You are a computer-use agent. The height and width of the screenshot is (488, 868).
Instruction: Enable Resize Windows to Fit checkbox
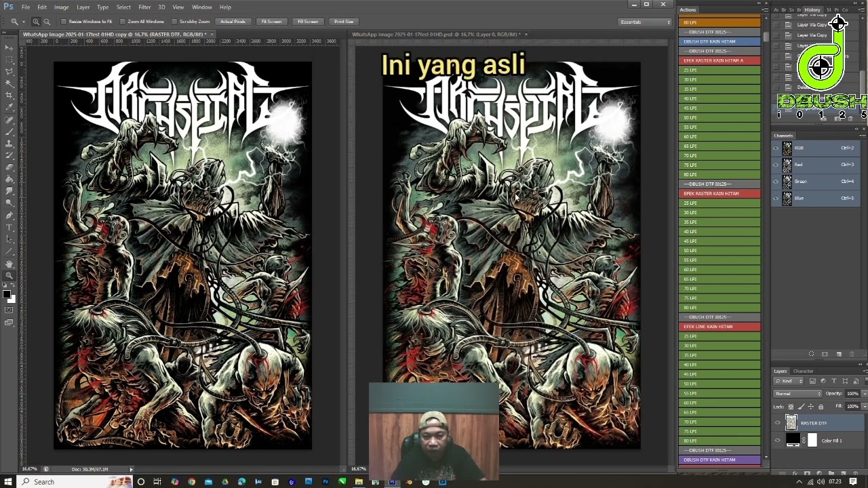[x=64, y=22]
